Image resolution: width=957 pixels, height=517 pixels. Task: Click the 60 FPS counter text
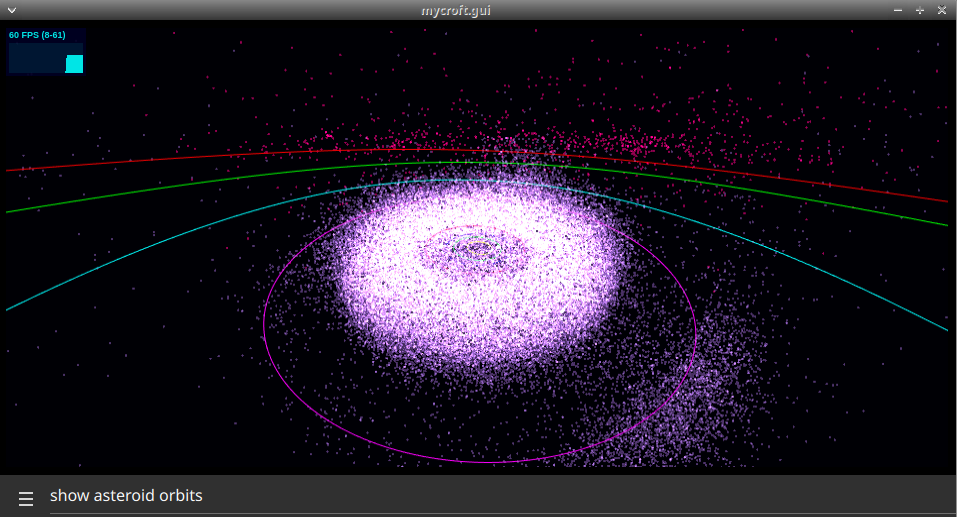tap(37, 35)
